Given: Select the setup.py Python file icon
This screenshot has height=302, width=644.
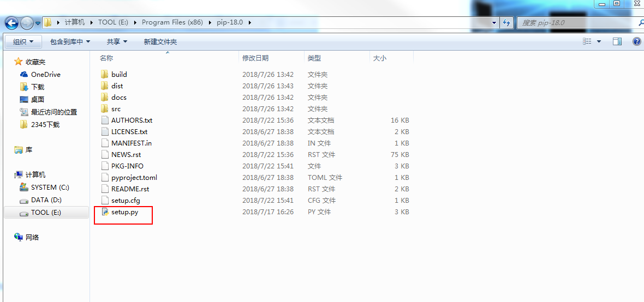Looking at the screenshot, I should click(x=105, y=212).
